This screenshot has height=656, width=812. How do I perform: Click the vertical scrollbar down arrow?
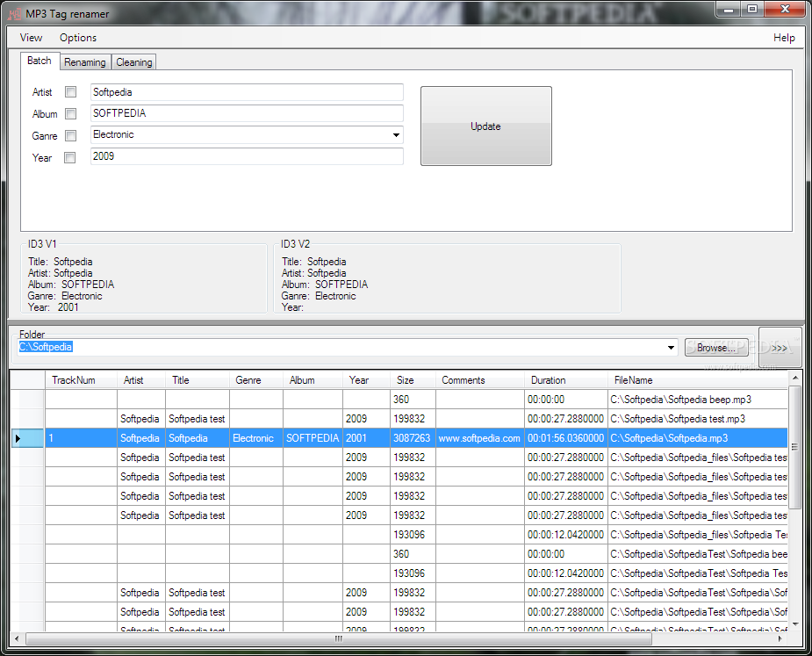795,624
